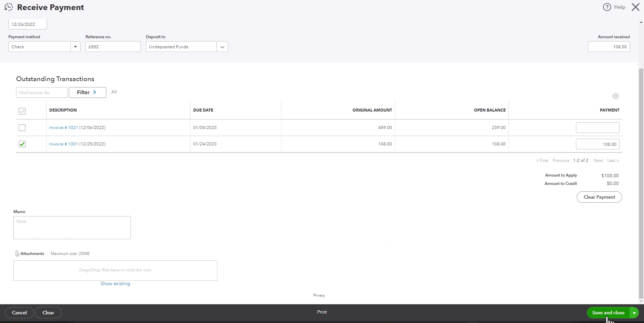This screenshot has height=323, width=644.
Task: Click the Show existing link
Action: [x=115, y=283]
